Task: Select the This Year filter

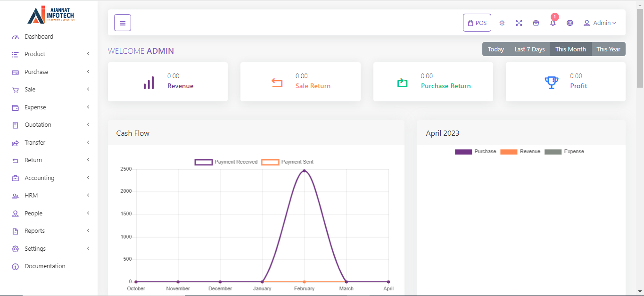Action: [x=608, y=49]
